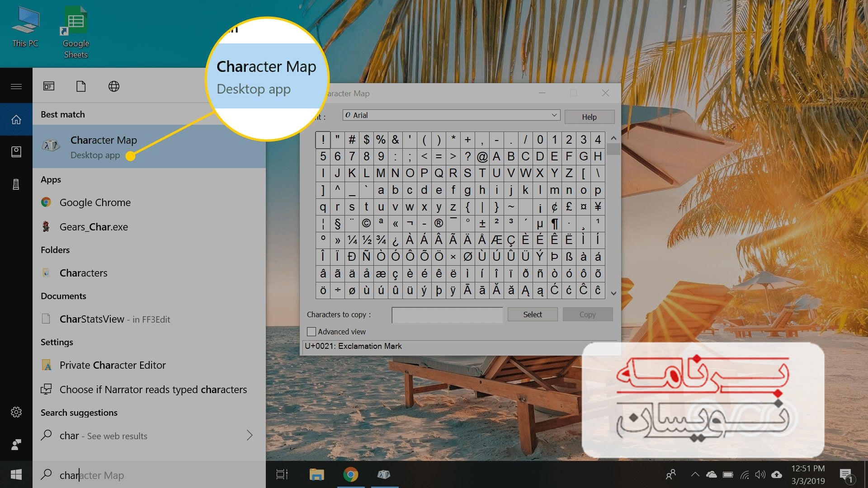Click the Characters to copy input field
Image resolution: width=868 pixels, height=488 pixels.
[x=447, y=314]
